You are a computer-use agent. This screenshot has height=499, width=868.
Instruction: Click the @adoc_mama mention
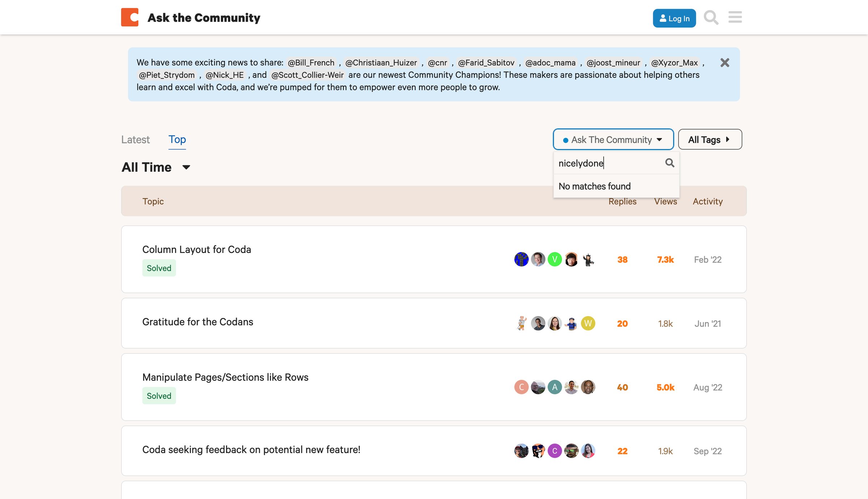pyautogui.click(x=550, y=63)
